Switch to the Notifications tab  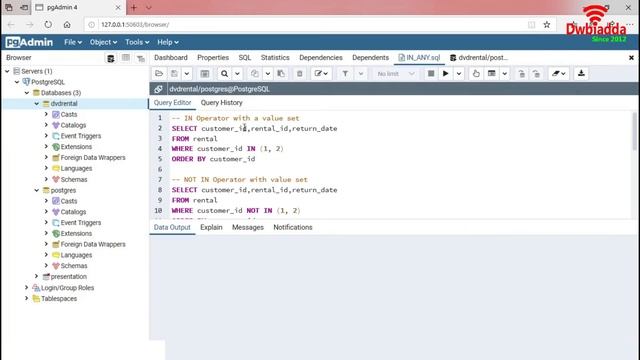[x=293, y=227]
